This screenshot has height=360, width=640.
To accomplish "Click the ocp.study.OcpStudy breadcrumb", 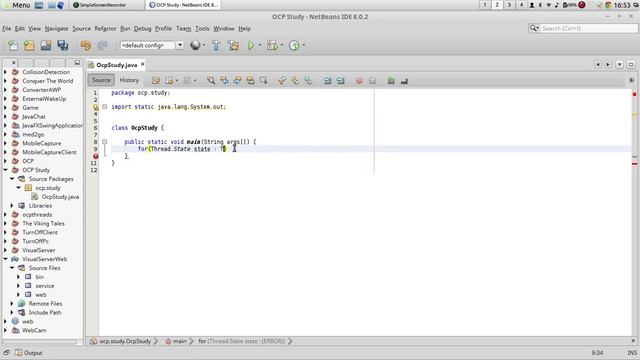I will point(125,341).
